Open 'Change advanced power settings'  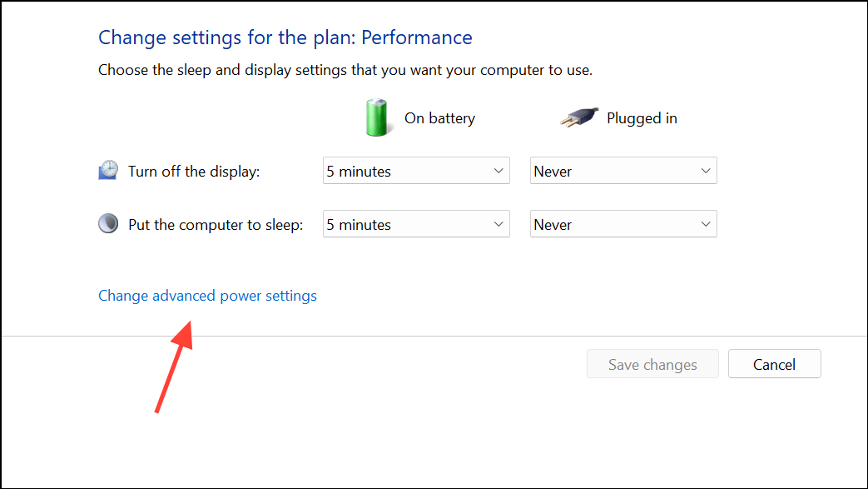tap(206, 296)
